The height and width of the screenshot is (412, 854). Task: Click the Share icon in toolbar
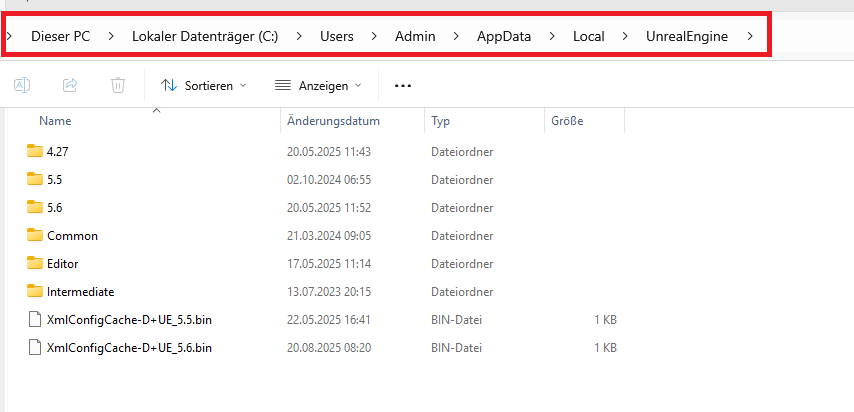coord(70,86)
